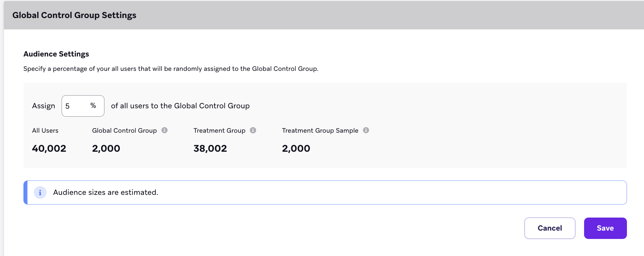Image resolution: width=644 pixels, height=256 pixels.
Task: Click the percent symbol in the input
Action: (x=93, y=106)
